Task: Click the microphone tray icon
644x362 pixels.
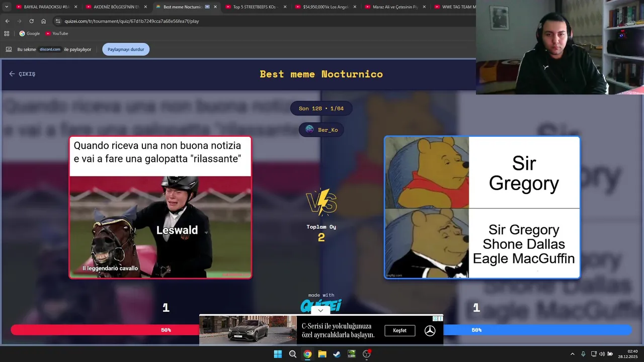Action: [583, 354]
